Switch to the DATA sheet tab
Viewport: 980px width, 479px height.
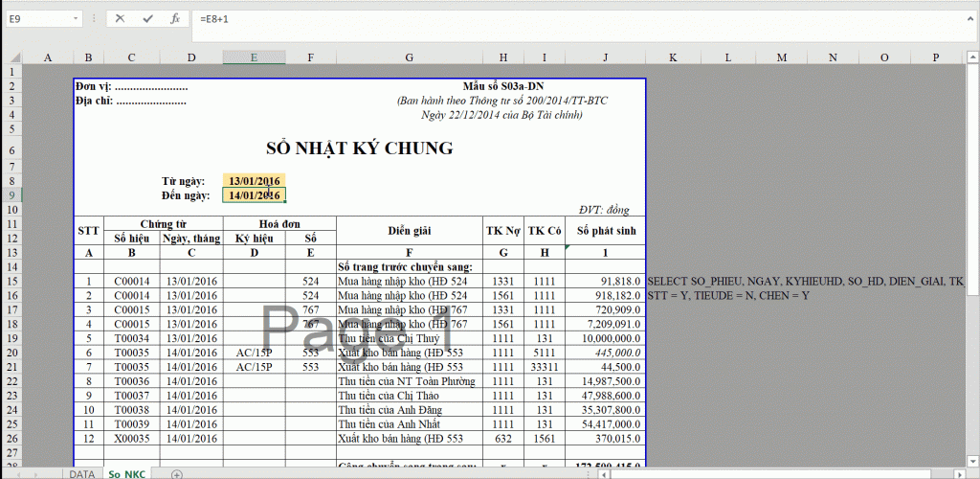tap(81, 474)
